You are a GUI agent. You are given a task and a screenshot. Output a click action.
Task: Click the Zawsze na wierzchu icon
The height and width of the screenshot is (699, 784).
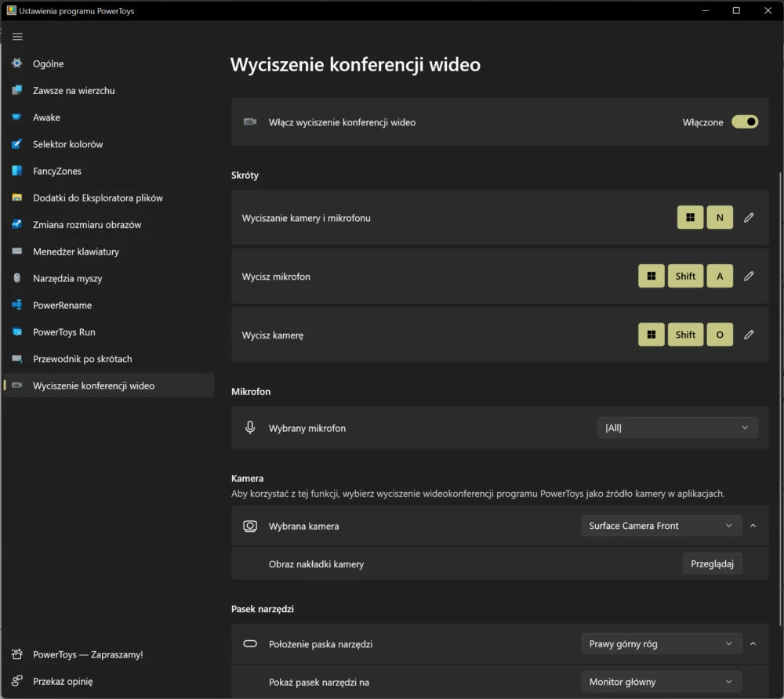pos(17,90)
